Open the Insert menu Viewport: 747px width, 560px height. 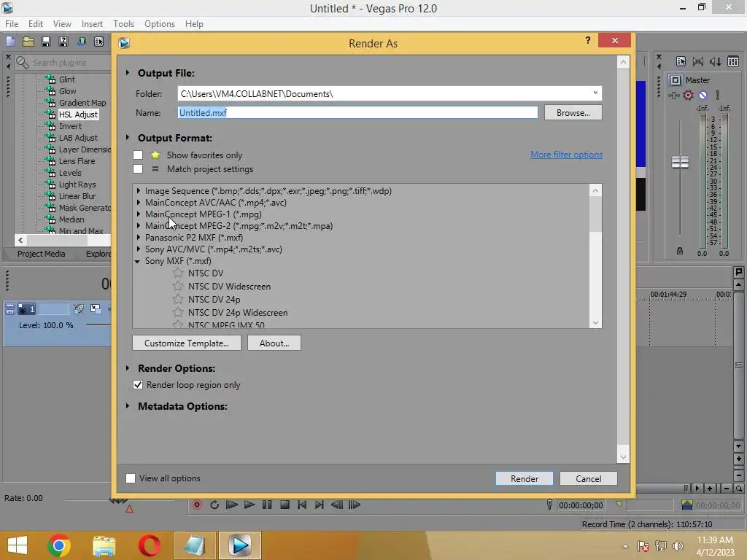click(92, 24)
